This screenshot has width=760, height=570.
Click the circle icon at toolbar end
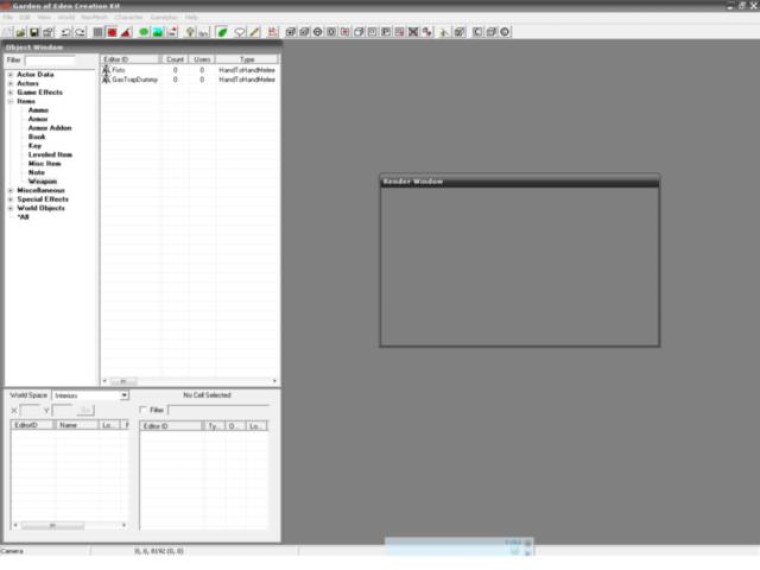[x=505, y=32]
